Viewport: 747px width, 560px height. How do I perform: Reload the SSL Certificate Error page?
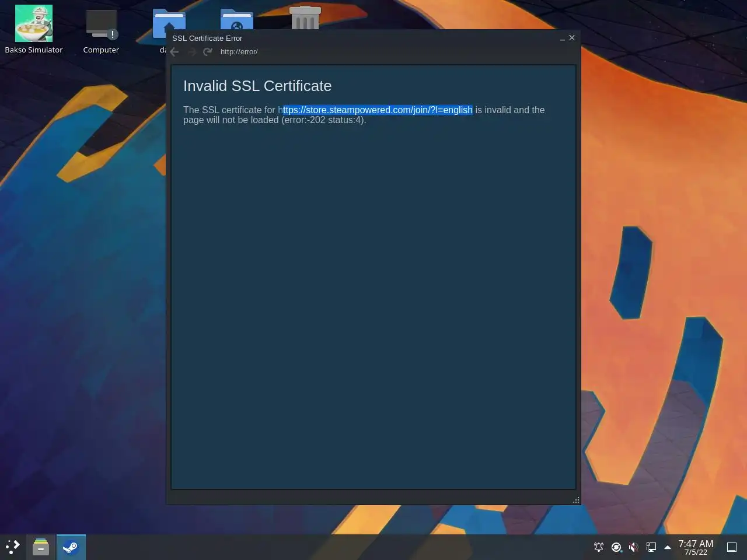[x=207, y=52]
